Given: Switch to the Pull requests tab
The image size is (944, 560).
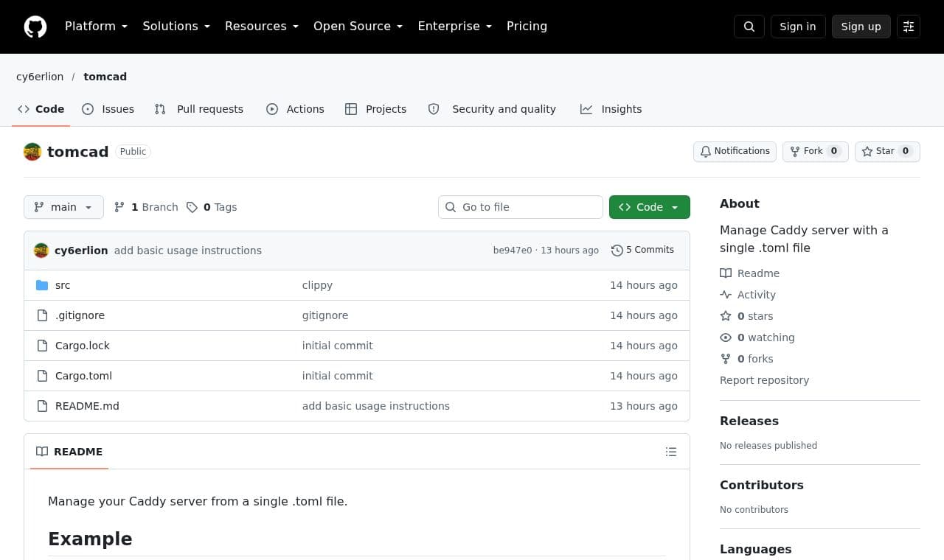Looking at the screenshot, I should pyautogui.click(x=198, y=109).
